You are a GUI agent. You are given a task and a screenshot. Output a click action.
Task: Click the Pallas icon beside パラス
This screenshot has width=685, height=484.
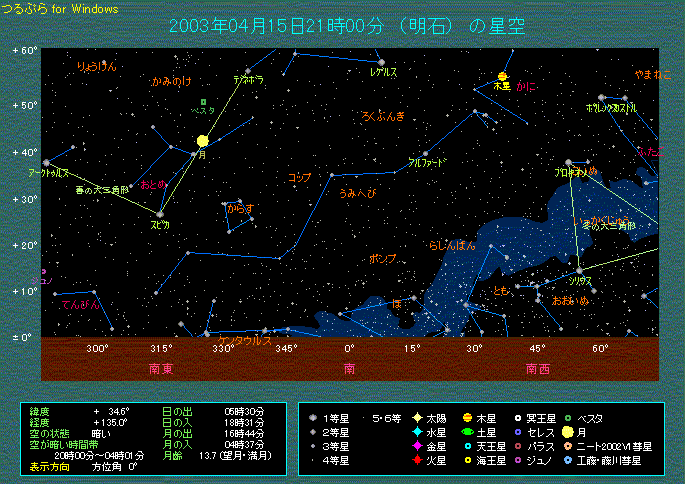tap(518, 446)
